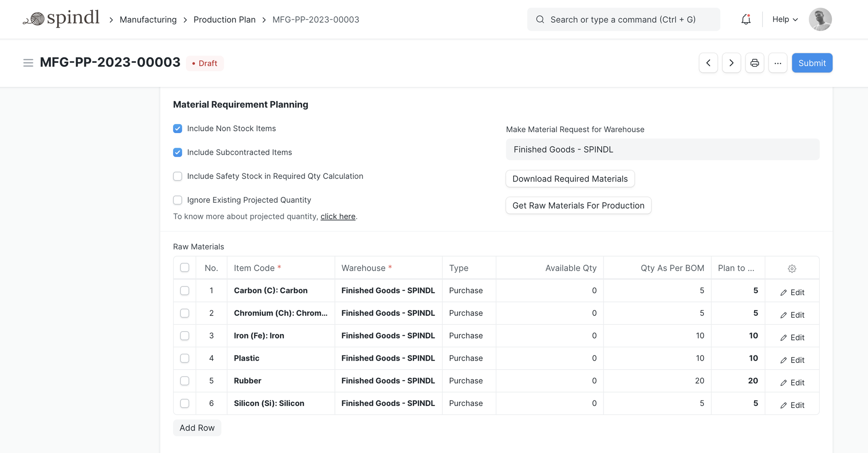
Task: Open the click here projected quantity link
Action: (x=338, y=216)
